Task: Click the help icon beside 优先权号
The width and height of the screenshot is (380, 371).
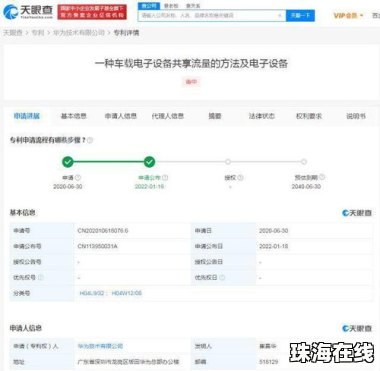Action: tap(41, 277)
